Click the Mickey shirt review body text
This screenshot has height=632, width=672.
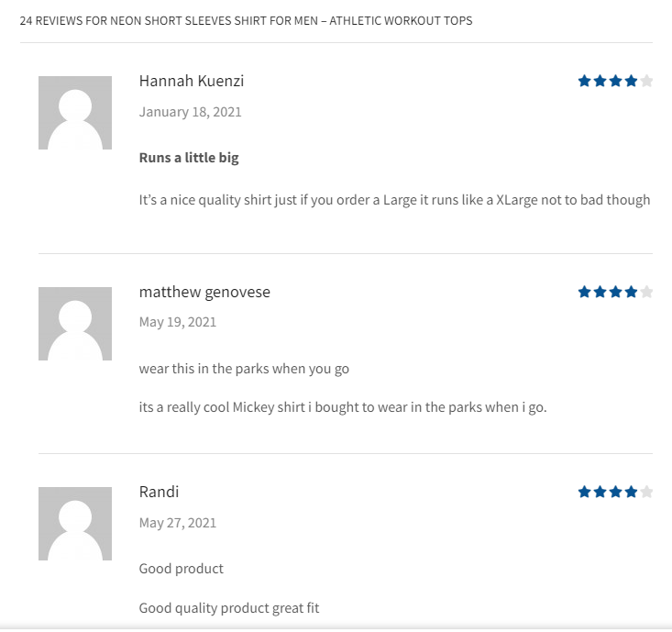[342, 407]
